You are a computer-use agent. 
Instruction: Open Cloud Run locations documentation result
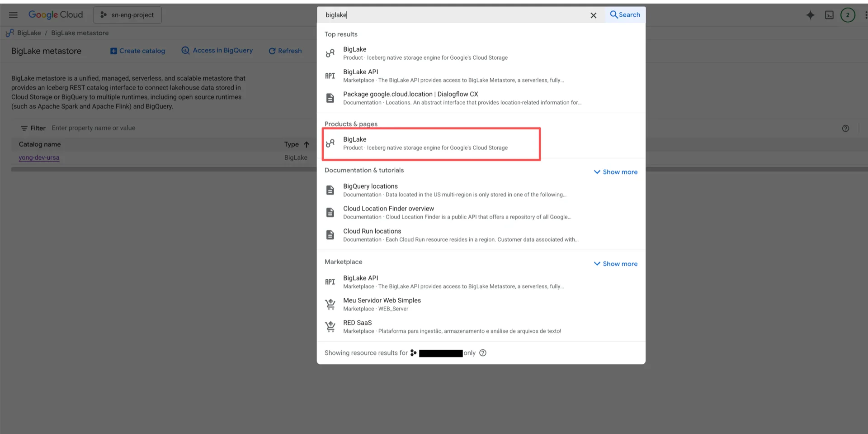point(481,235)
